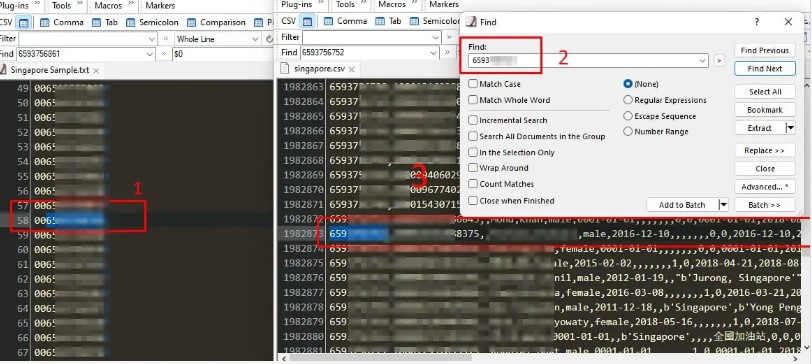Image resolution: width=812 pixels, height=364 pixels.
Task: Click Close button in Find dialog
Action: [764, 168]
